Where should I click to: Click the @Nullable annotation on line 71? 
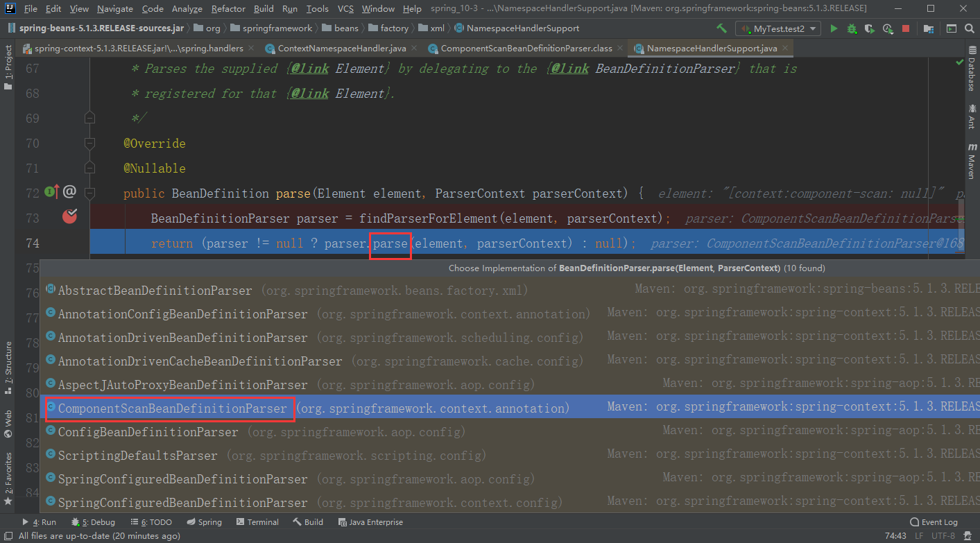coord(155,169)
